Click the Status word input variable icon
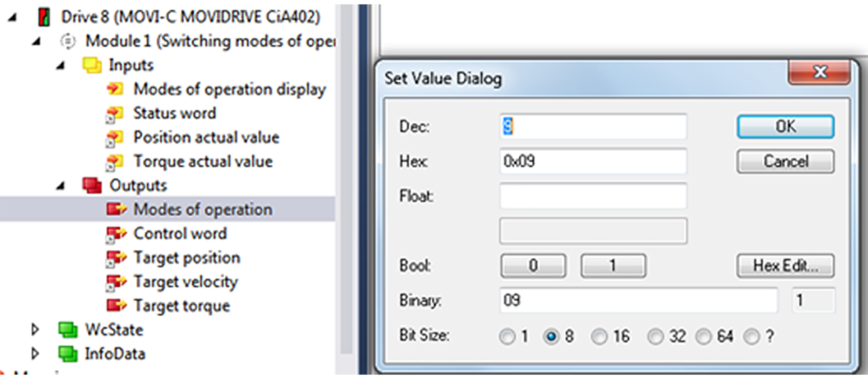Image resolution: width=868 pixels, height=379 pixels. (115, 114)
